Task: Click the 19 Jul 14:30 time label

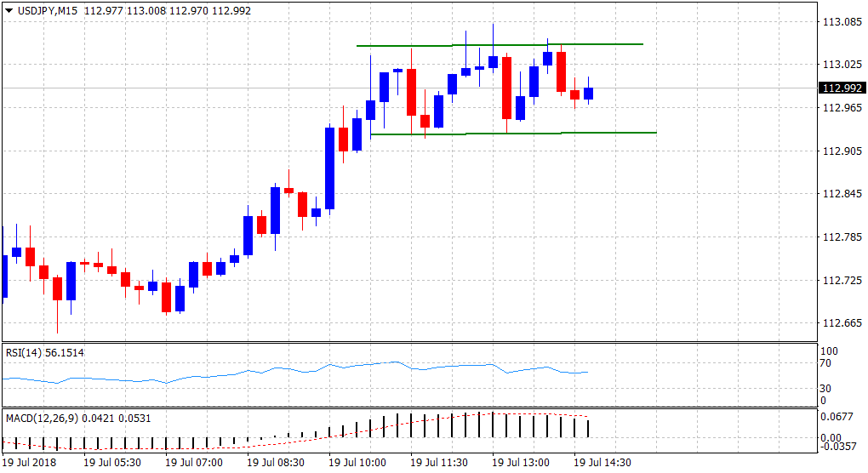Action: 602,462
